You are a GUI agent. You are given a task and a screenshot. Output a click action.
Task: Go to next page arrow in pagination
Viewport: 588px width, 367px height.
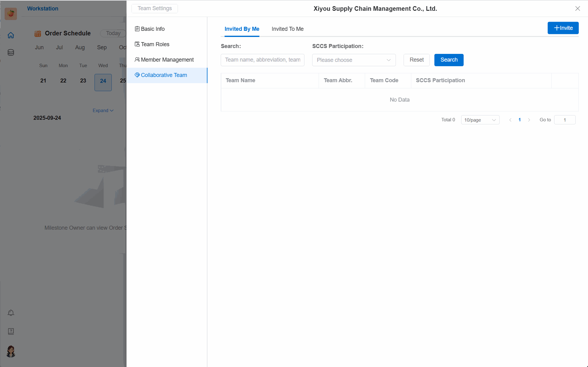[529, 120]
